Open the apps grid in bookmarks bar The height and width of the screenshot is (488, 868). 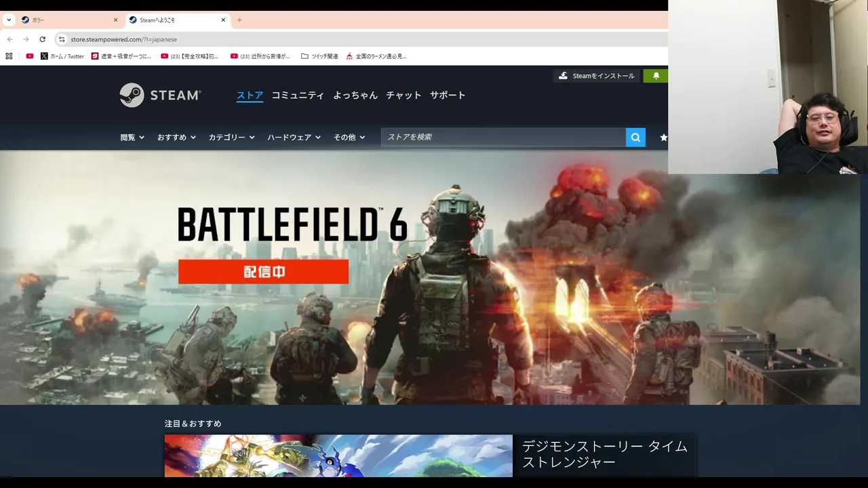tap(9, 56)
